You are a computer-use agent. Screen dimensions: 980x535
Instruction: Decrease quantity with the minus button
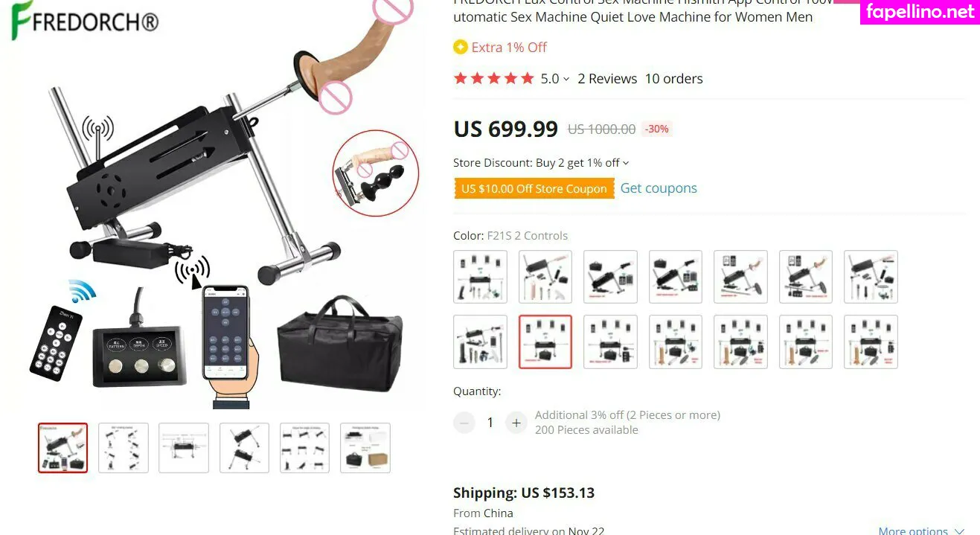(x=464, y=423)
